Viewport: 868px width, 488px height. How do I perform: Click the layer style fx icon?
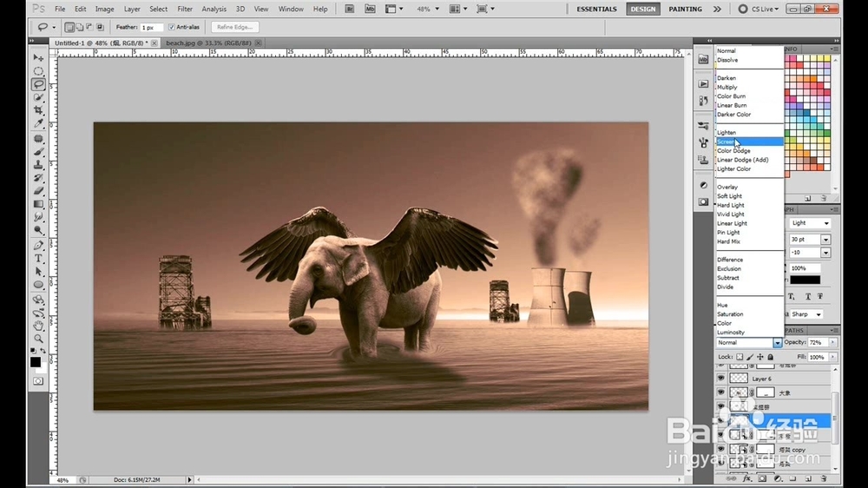point(746,478)
